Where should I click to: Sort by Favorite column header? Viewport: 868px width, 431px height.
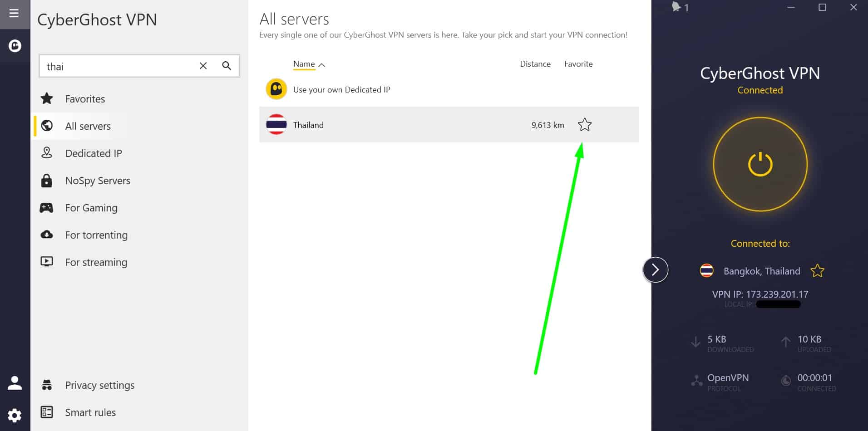578,64
